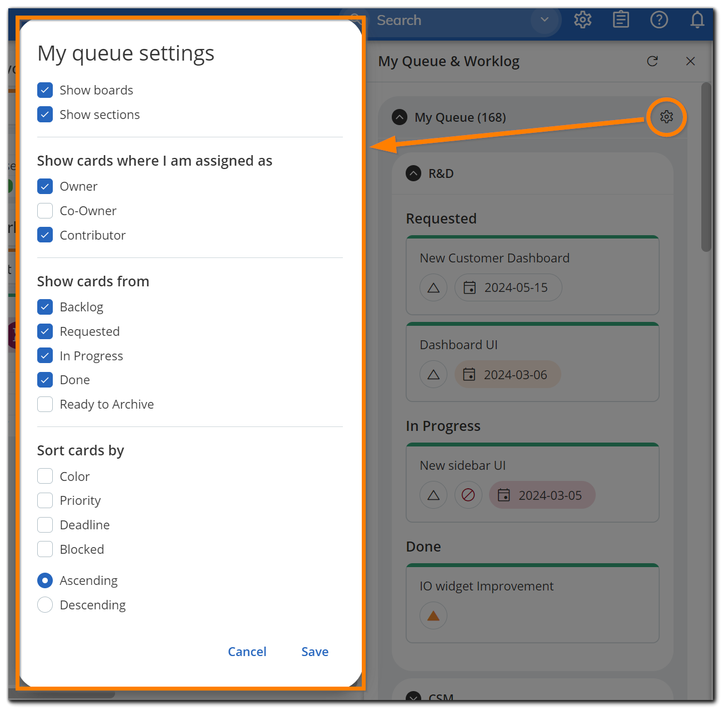728x715 pixels.
Task: Open My Queue settings via the circled gear
Action: tap(666, 117)
